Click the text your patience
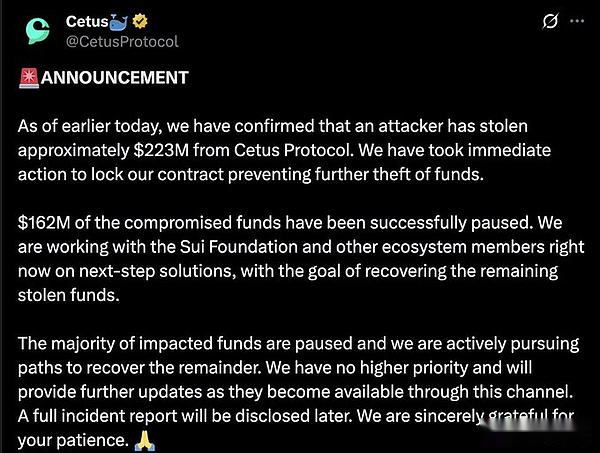Screen dimensions: 600x453 point(73,440)
